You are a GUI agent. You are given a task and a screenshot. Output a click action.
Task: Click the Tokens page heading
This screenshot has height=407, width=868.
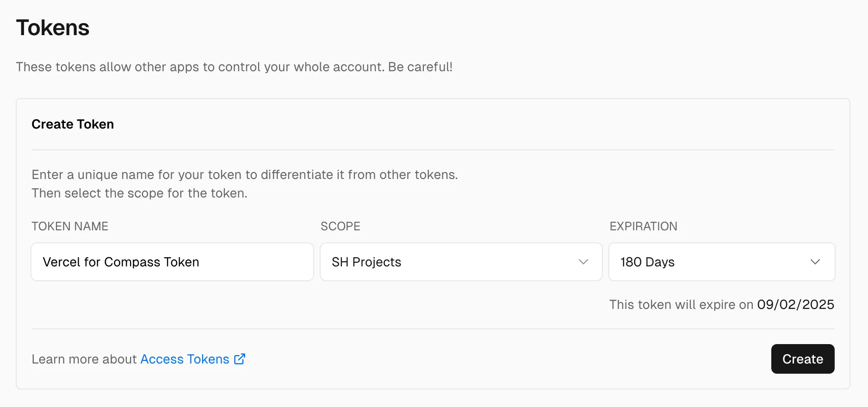pos(53,28)
